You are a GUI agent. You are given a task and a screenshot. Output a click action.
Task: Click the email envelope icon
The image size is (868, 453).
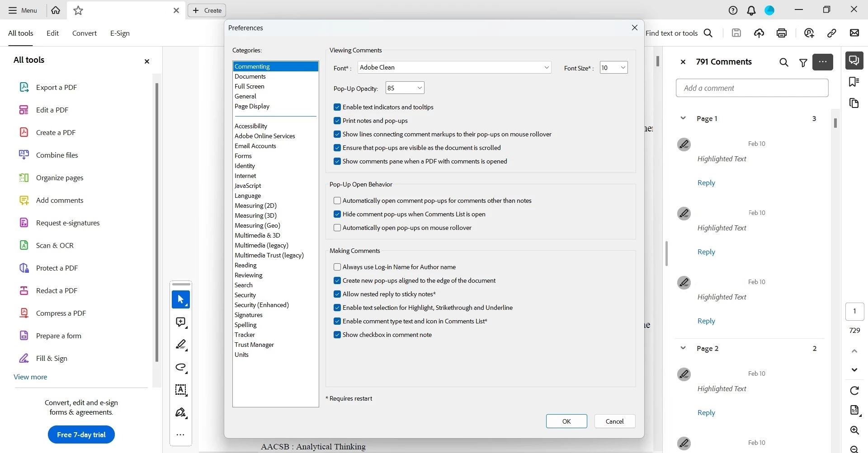click(854, 33)
